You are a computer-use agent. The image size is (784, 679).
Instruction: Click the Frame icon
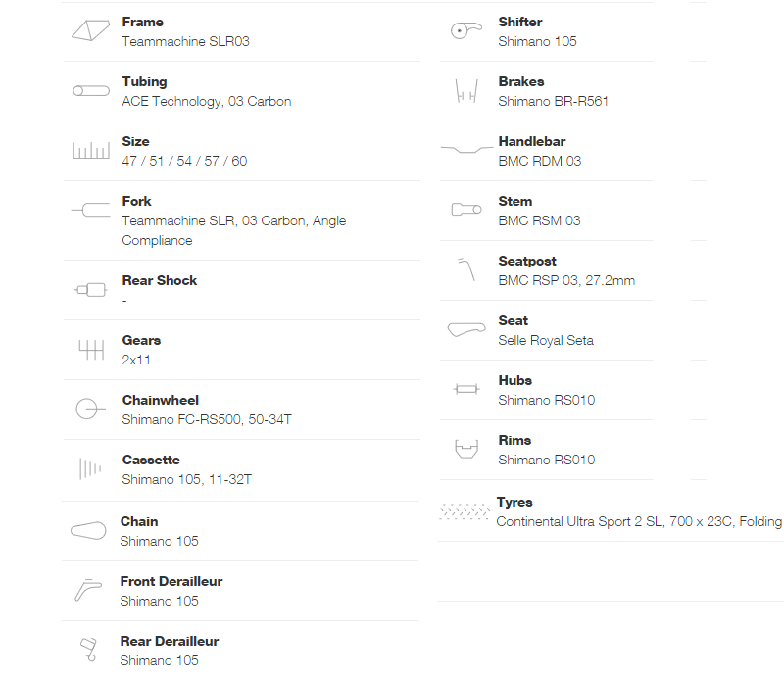pyautogui.click(x=90, y=30)
